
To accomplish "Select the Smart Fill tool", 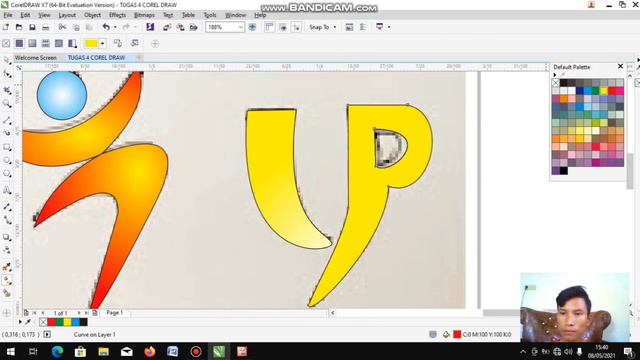I will pyautogui.click(x=7, y=293).
